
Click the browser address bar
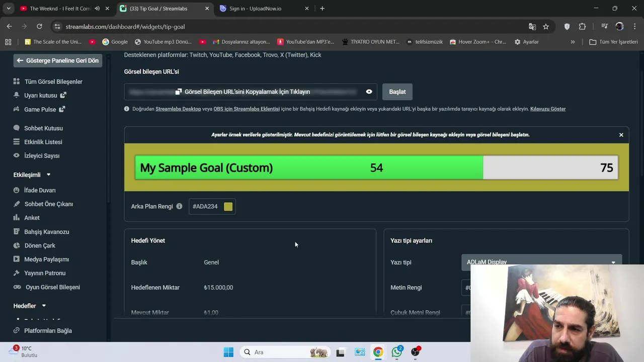tap(292, 27)
